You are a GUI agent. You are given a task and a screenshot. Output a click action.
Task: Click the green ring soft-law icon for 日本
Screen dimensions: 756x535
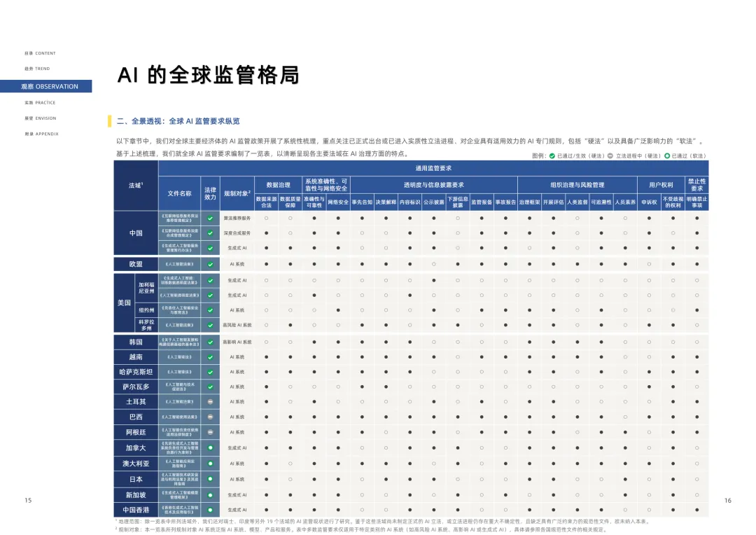(210, 479)
